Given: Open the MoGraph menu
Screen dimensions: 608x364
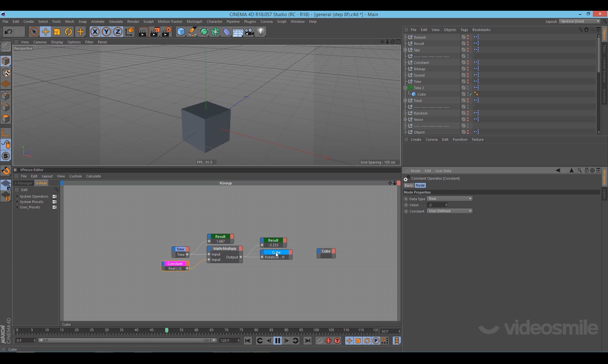Looking at the screenshot, I should 194,22.
